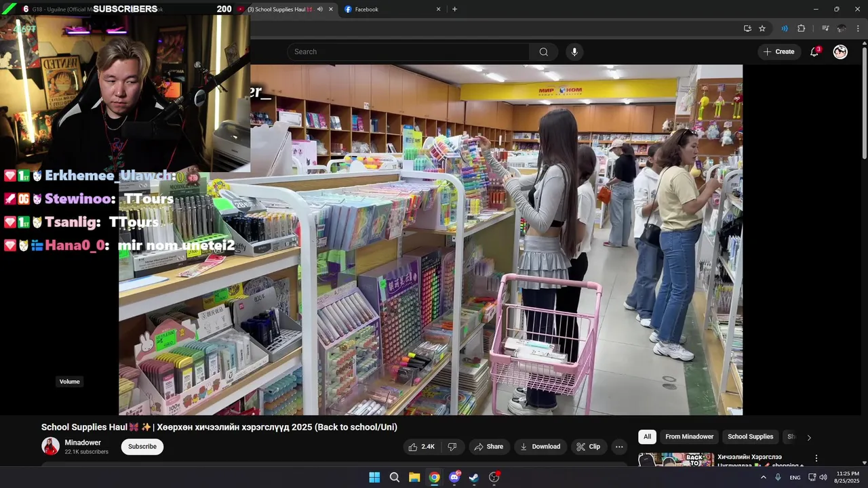Show more chips with right arrow
This screenshot has width=868, height=488.
click(x=808, y=438)
